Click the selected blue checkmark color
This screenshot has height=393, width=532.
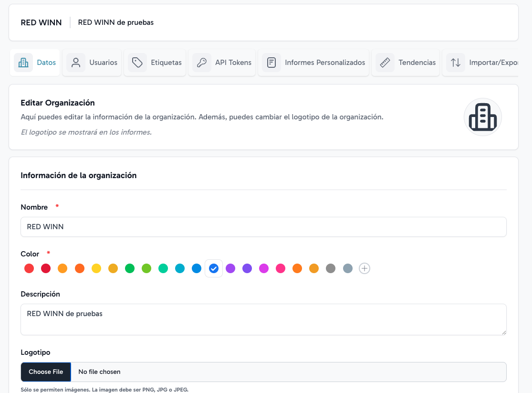click(214, 268)
